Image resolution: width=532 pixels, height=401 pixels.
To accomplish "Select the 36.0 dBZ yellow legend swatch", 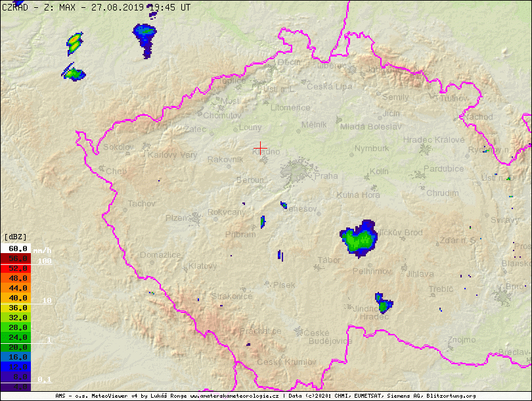I will point(16,308).
